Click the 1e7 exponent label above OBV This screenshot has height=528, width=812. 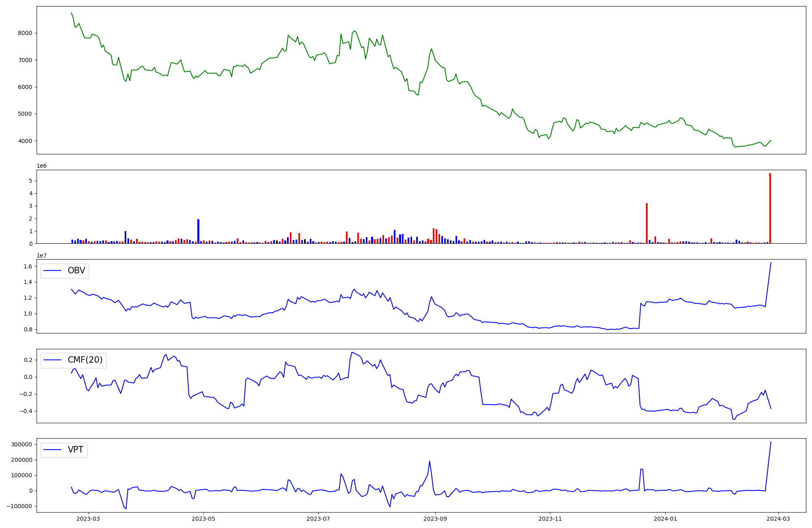(41, 255)
